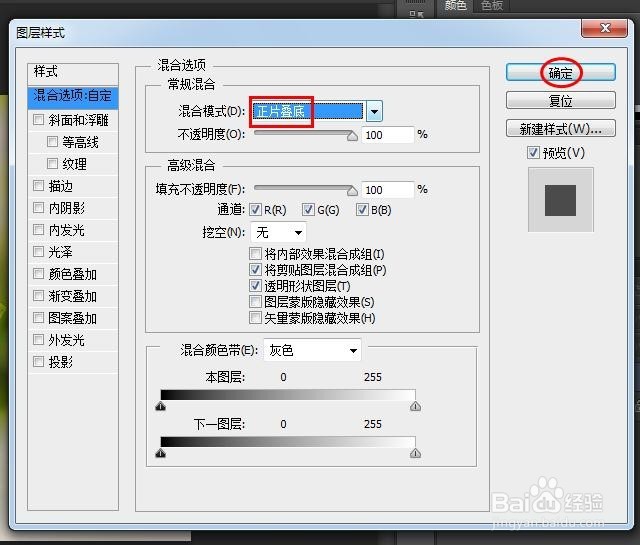
Task: Enable the 内阴影 inner shadow checkbox
Action: point(38,208)
